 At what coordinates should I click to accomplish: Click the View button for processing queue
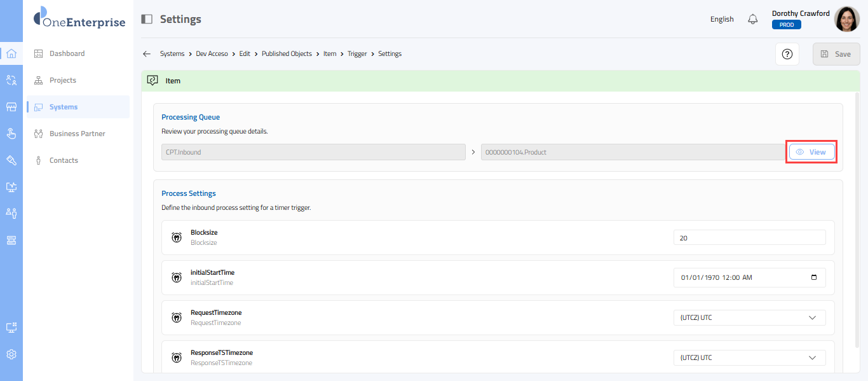[811, 152]
